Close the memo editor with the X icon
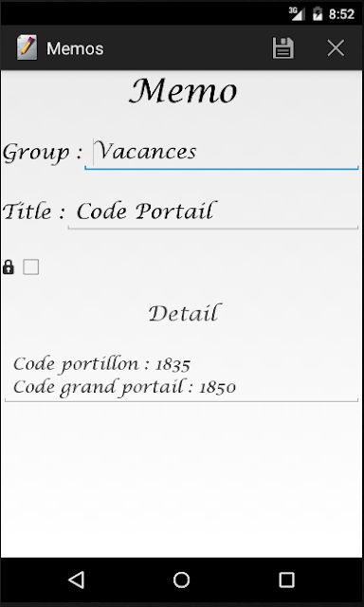The height and width of the screenshot is (607, 364). pyautogui.click(x=336, y=48)
